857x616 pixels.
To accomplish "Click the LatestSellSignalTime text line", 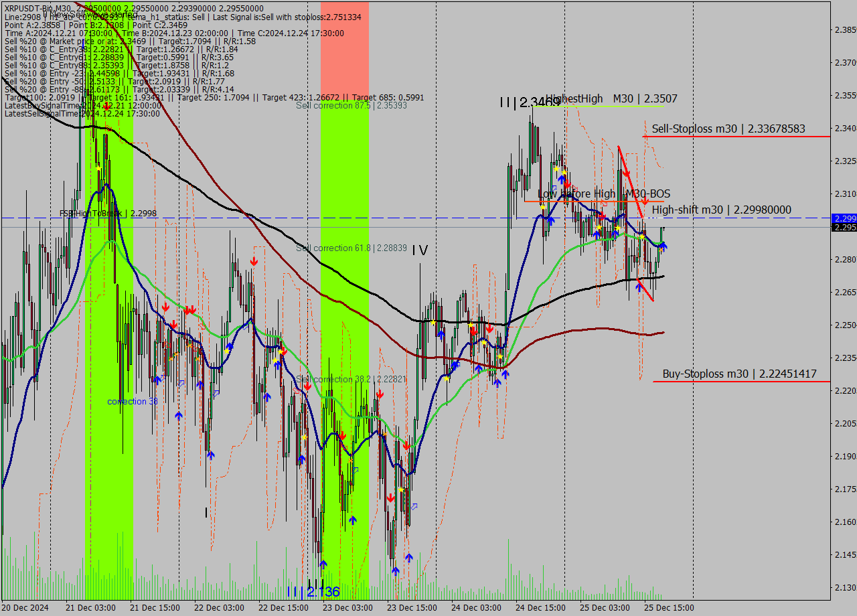I will click(x=82, y=113).
